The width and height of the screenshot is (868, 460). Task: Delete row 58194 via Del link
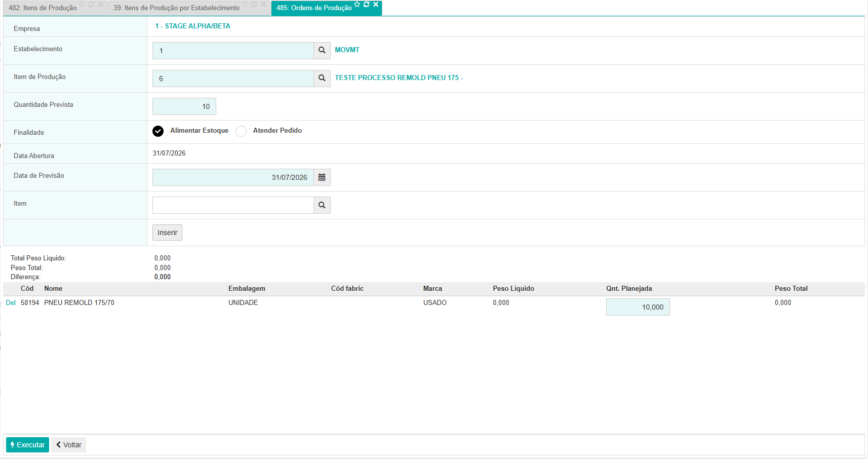pyautogui.click(x=11, y=302)
